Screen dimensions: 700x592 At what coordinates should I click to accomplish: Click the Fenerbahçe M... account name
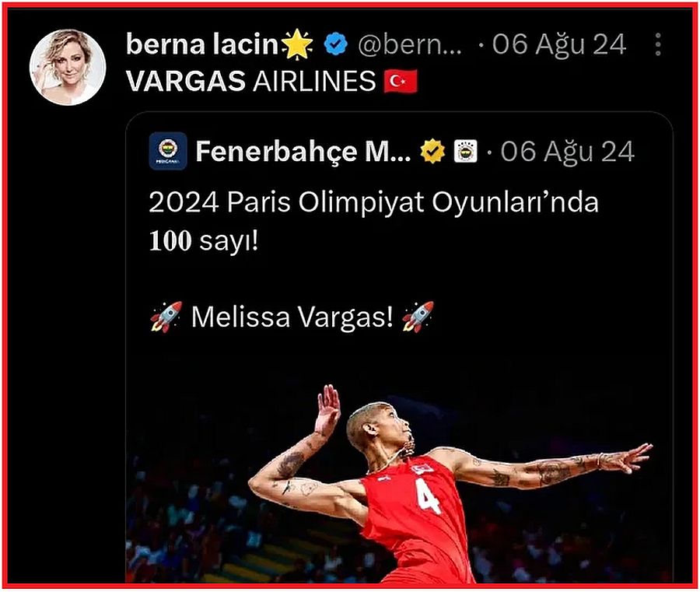click(x=303, y=152)
